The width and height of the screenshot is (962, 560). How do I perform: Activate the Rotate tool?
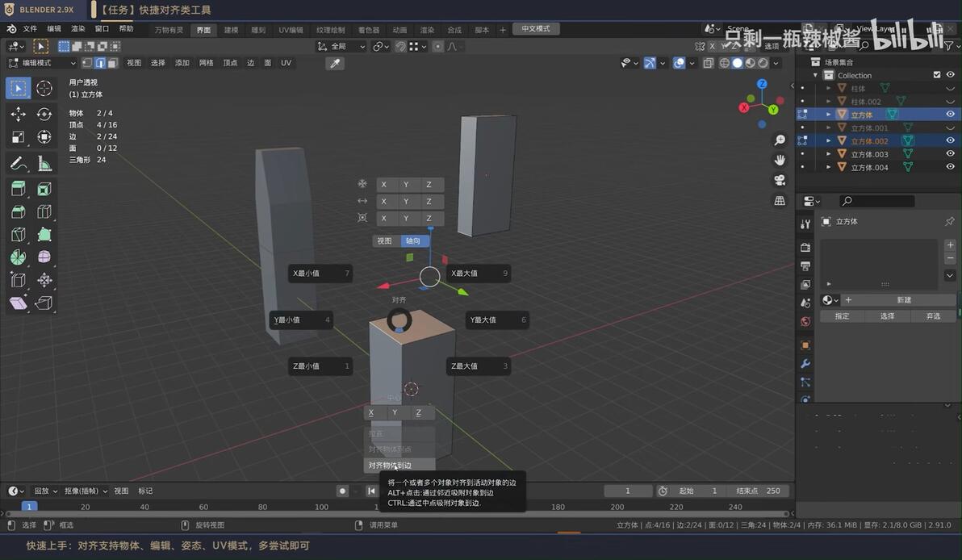[x=44, y=114]
